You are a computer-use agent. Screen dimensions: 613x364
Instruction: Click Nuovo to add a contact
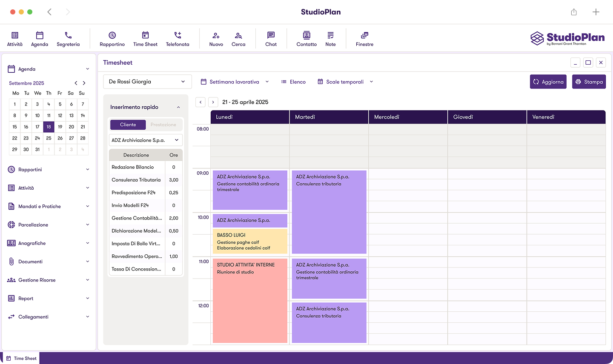pos(216,39)
